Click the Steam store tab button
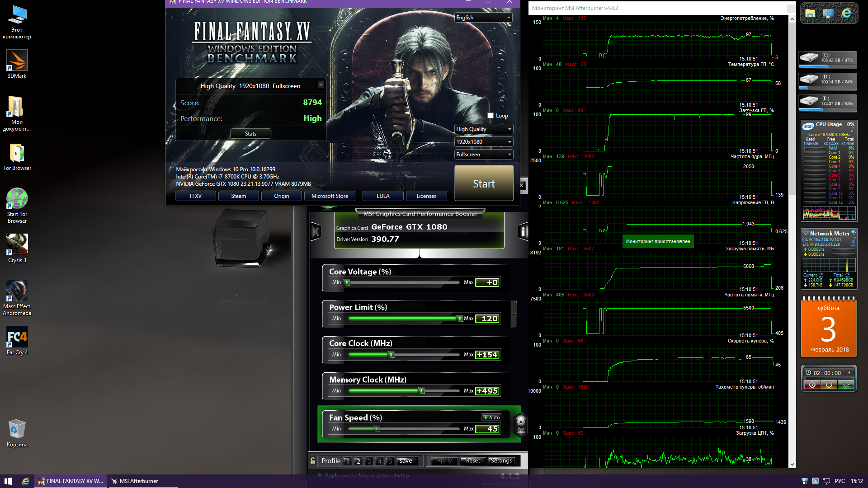Viewport: 868px width, 488px height. [238, 196]
